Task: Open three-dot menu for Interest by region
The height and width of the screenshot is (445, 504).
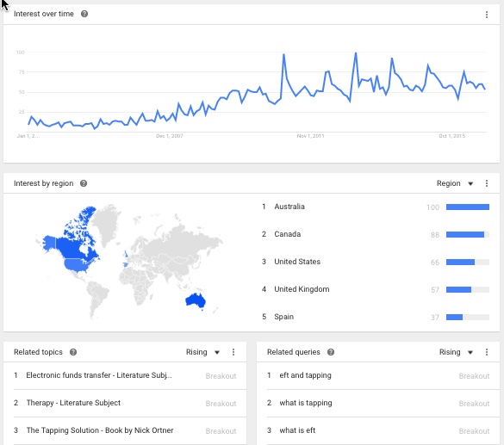Action: (x=486, y=183)
